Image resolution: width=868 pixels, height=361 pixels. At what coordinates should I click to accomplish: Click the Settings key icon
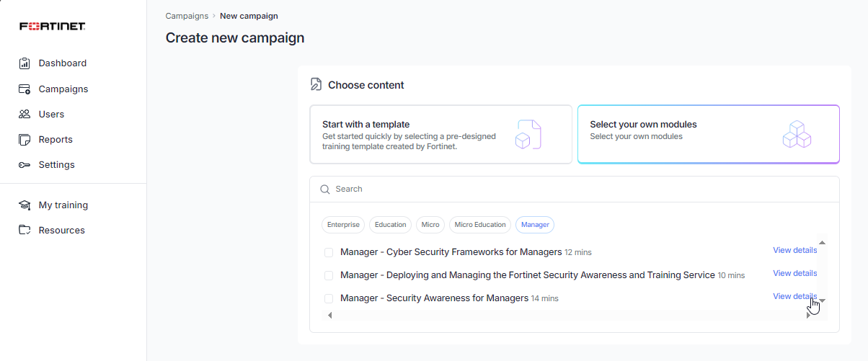(25, 165)
